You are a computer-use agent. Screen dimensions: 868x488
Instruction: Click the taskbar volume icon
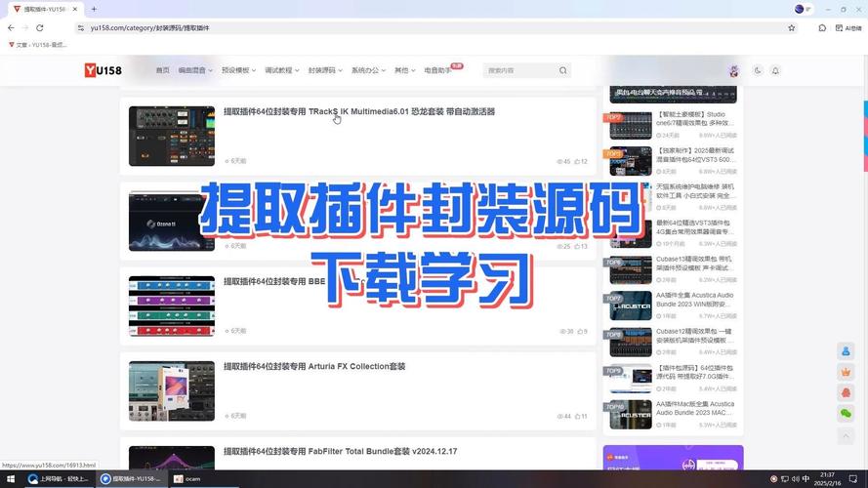click(x=796, y=478)
